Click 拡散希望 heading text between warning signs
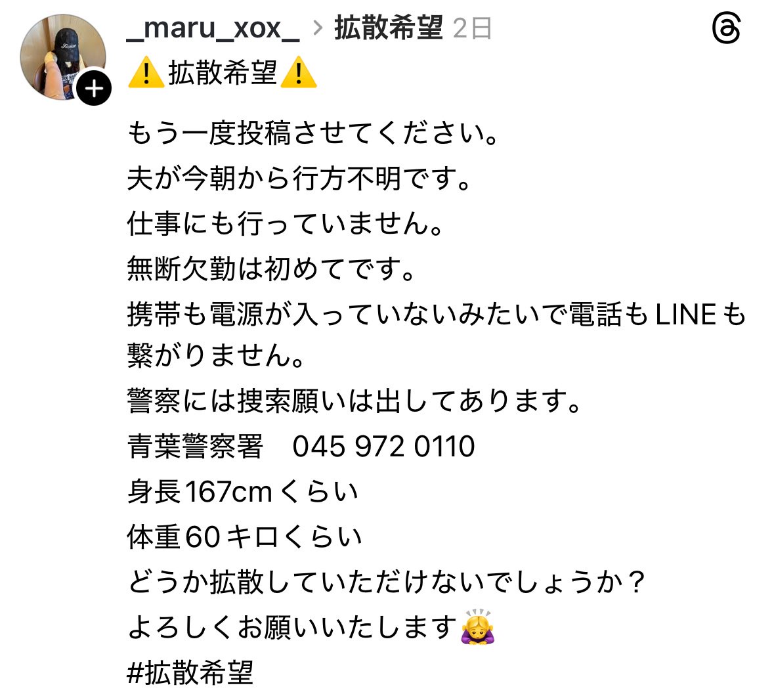774x700 pixels. pyautogui.click(x=222, y=73)
